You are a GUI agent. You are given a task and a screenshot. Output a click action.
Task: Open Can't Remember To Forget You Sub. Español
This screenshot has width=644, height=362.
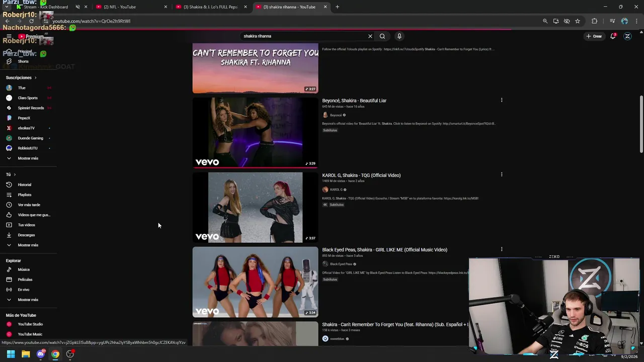coord(395,325)
